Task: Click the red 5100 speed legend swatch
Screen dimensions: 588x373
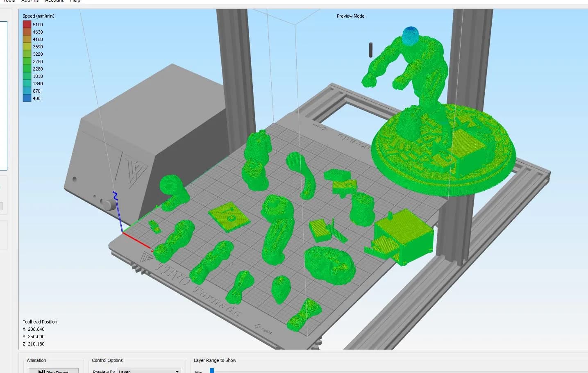Action: (27, 25)
